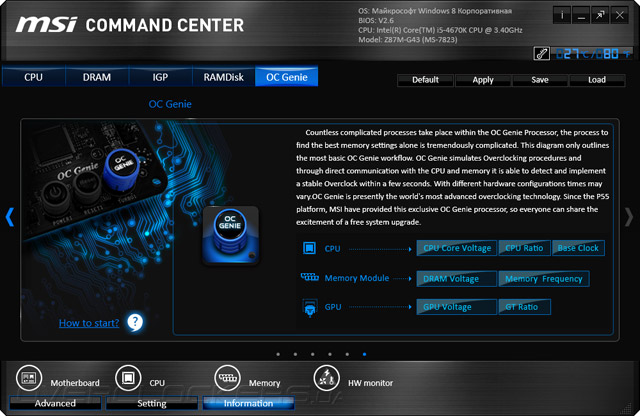Click the info 'i' button in title bar

[562, 16]
